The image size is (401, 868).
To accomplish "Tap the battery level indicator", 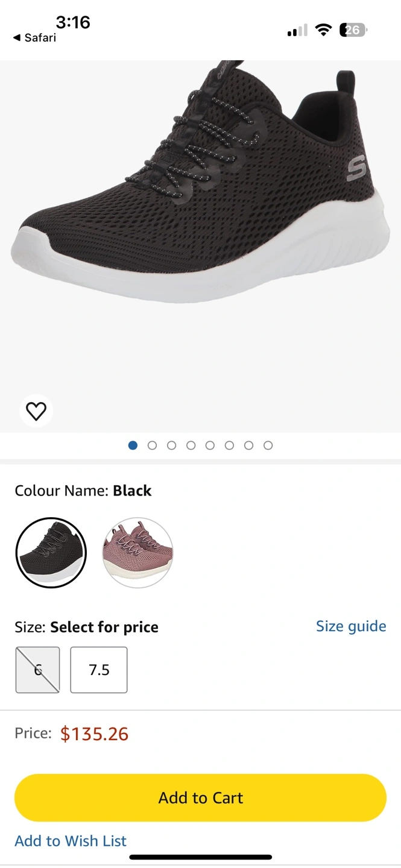I will click(x=353, y=30).
